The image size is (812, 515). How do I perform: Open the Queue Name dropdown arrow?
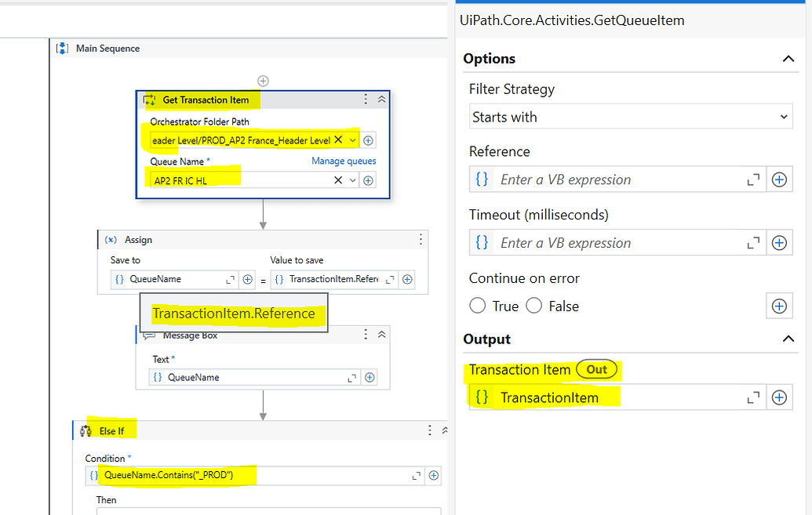click(352, 180)
